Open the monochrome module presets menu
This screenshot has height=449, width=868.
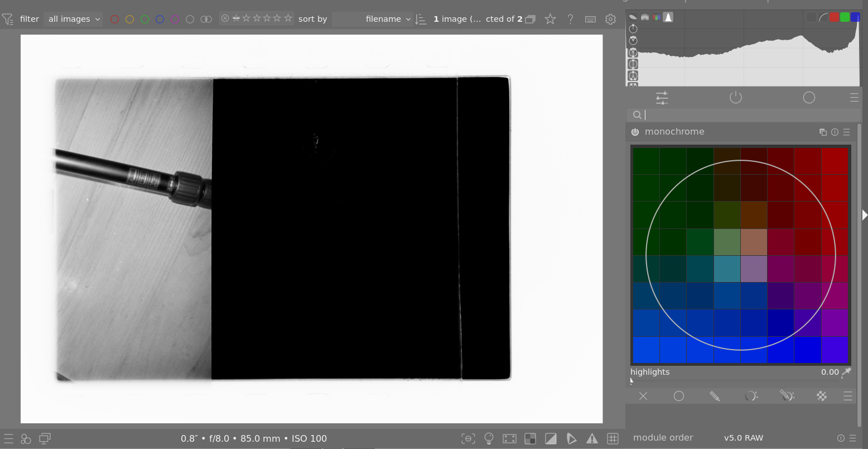[847, 132]
